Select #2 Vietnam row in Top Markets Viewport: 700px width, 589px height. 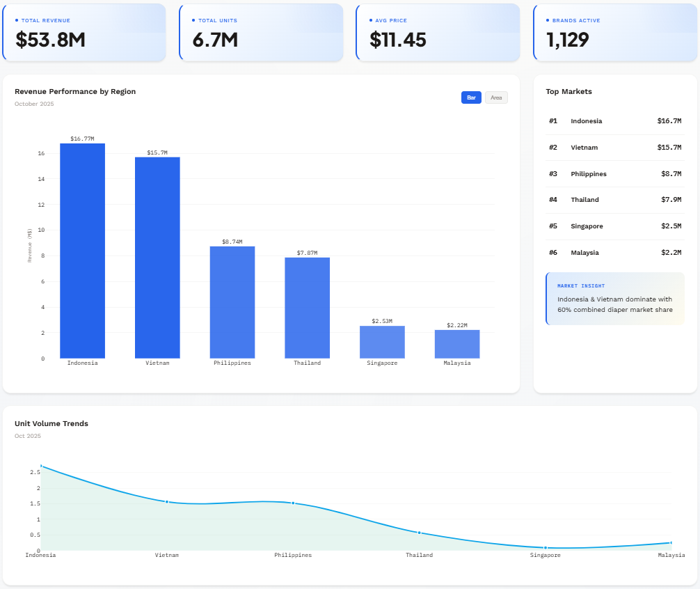tap(615, 148)
